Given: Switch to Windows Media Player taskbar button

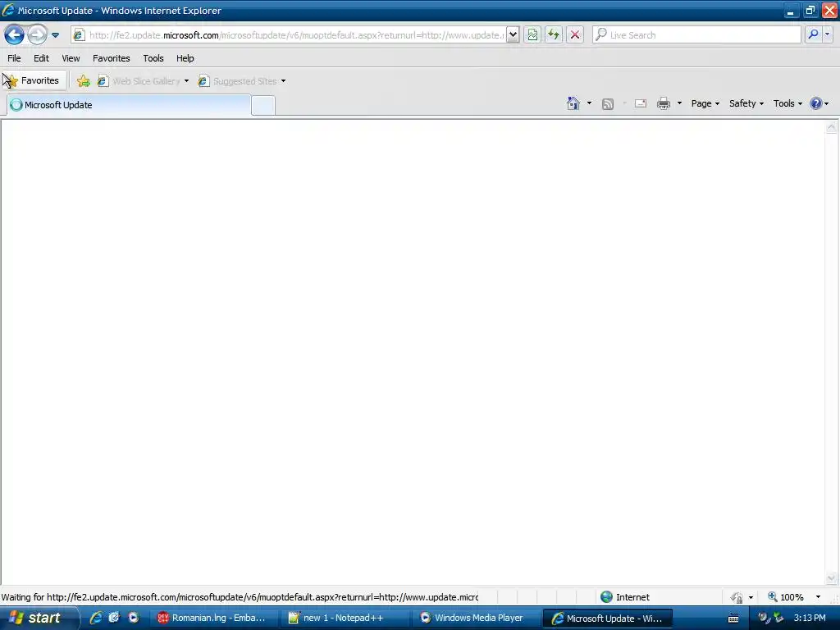Looking at the screenshot, I should [477, 618].
